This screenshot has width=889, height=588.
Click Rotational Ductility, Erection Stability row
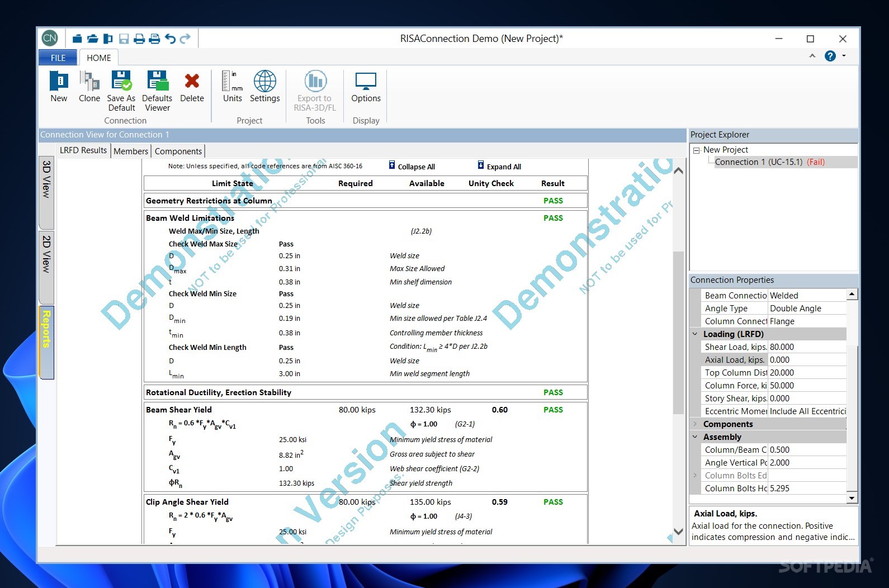[x=366, y=392]
